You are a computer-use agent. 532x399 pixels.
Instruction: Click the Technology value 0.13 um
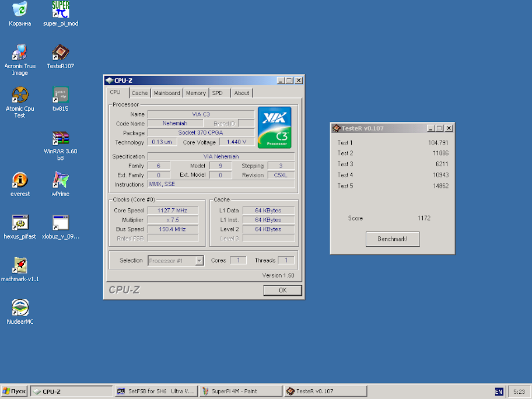[x=162, y=142]
